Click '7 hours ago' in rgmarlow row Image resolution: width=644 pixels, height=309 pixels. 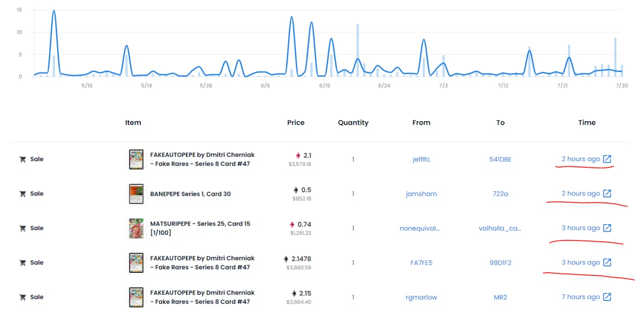(581, 297)
